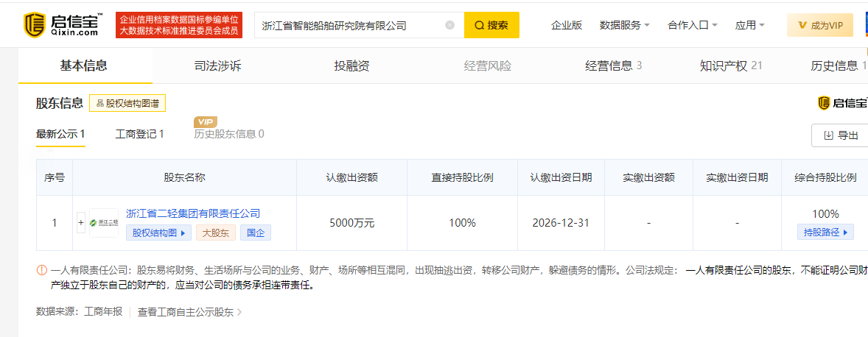This screenshot has width=868, height=337.
Task: Select the 历史股东信息 0 VIP sub-tab
Action: [229, 134]
